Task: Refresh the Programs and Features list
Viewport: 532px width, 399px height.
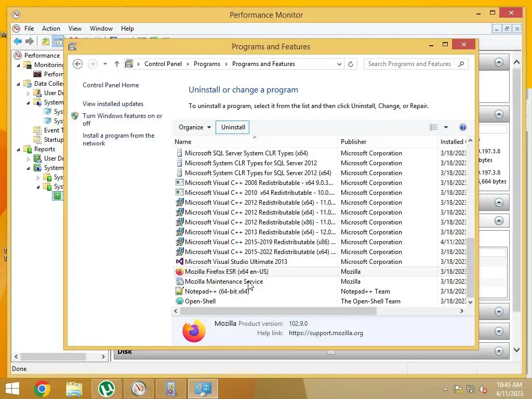Action: [351, 64]
